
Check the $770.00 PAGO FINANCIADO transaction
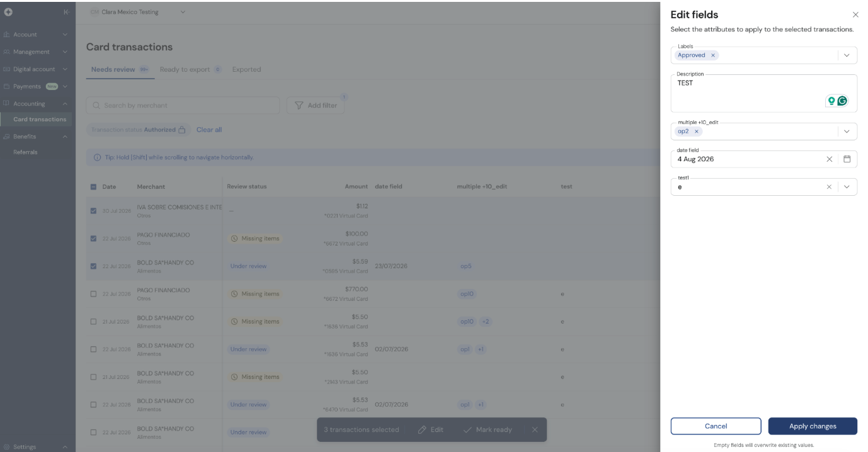(94, 294)
